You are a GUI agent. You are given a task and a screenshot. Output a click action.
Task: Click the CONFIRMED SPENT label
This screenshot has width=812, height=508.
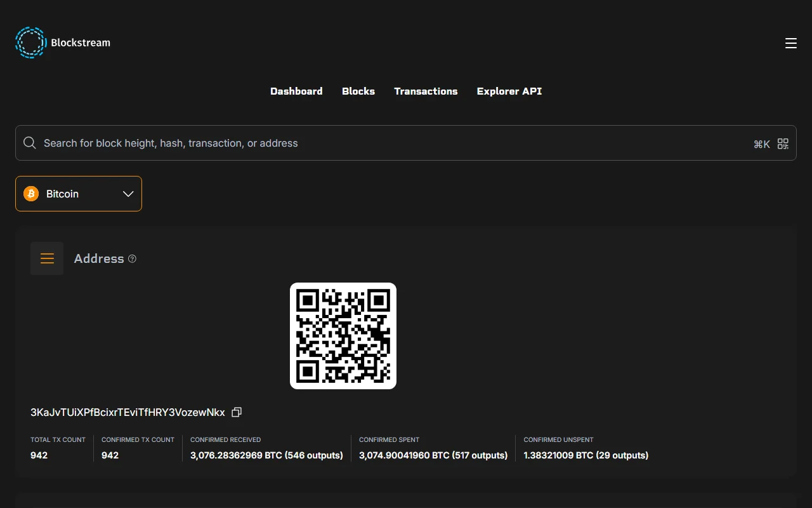(389, 439)
